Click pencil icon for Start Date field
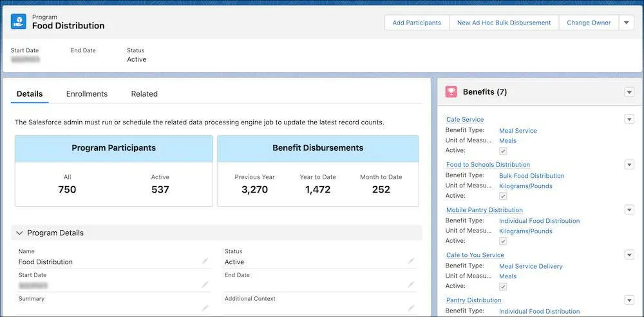The image size is (644, 317). 205,285
